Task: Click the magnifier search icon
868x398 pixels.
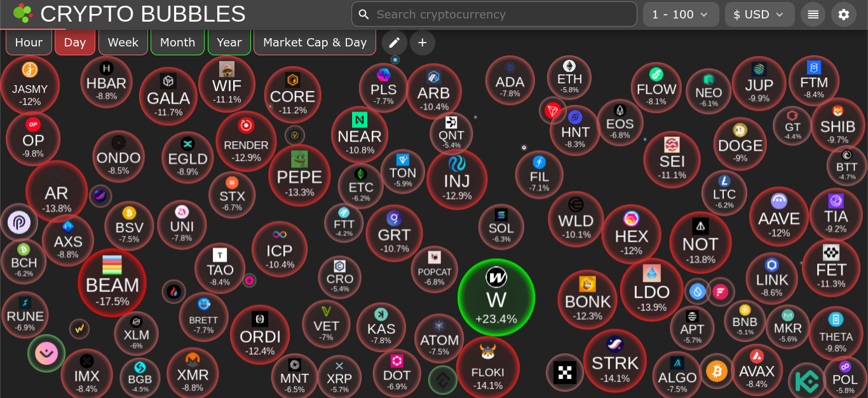Action: click(363, 14)
